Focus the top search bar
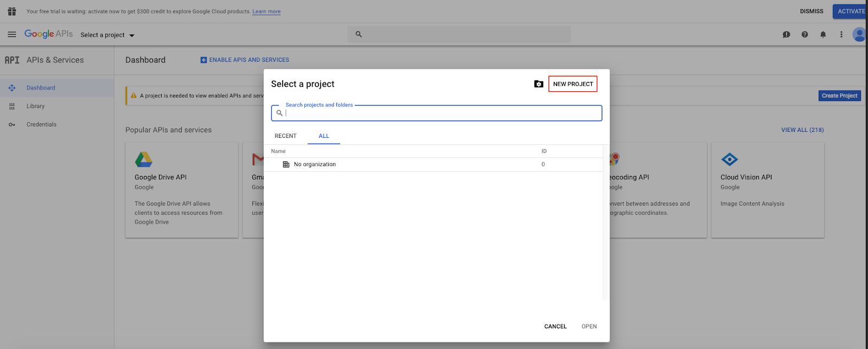 coord(459,34)
